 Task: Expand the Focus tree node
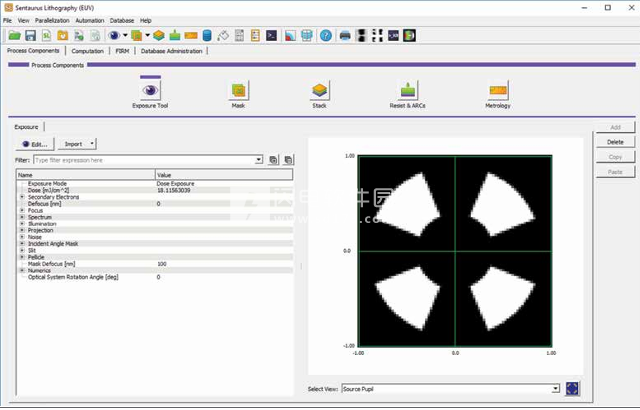tap(22, 210)
